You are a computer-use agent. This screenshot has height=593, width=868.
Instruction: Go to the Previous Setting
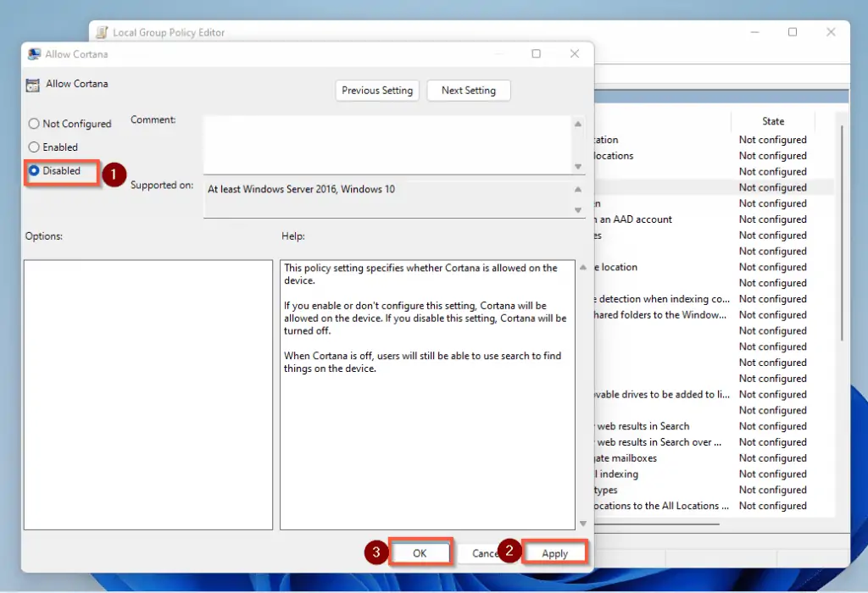click(x=377, y=91)
